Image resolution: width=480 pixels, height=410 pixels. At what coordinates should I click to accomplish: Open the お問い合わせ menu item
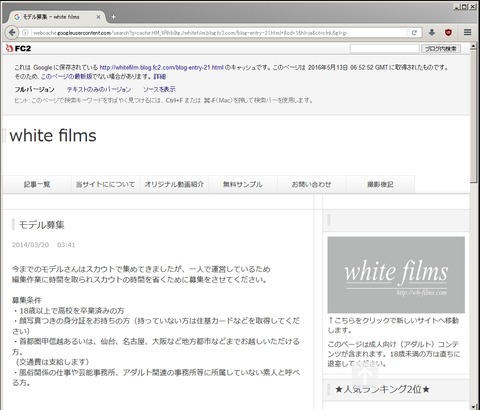pyautogui.click(x=311, y=184)
